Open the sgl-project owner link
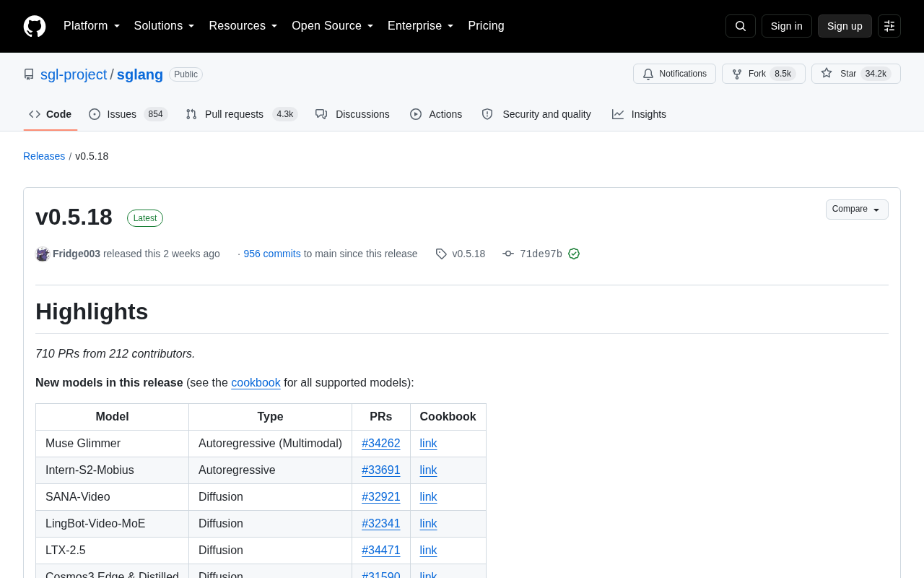This screenshot has width=924, height=578. tap(74, 74)
